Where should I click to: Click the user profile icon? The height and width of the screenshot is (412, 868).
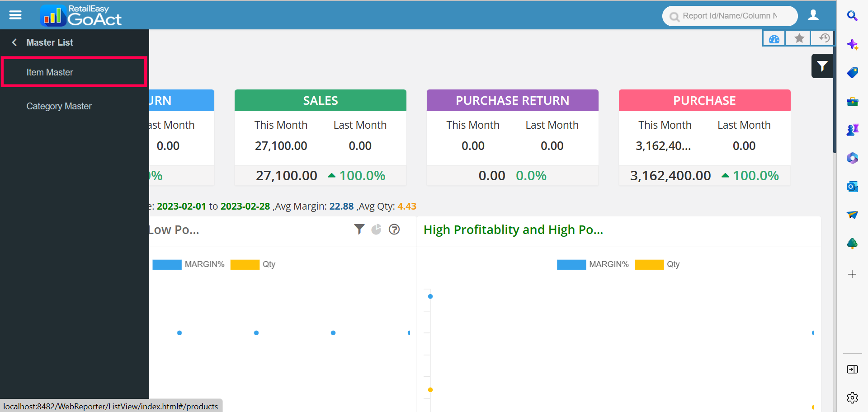(813, 15)
